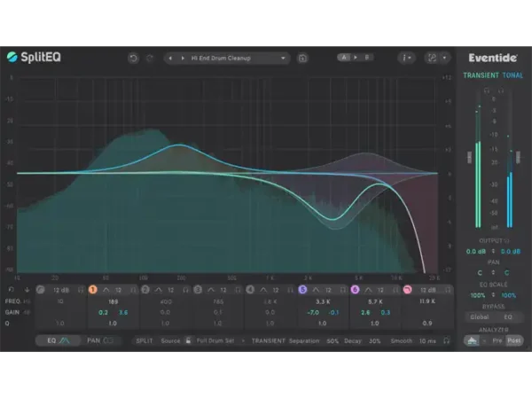
Task: Solo Tonal channel with headphone icon above meters
Action: 501,90
